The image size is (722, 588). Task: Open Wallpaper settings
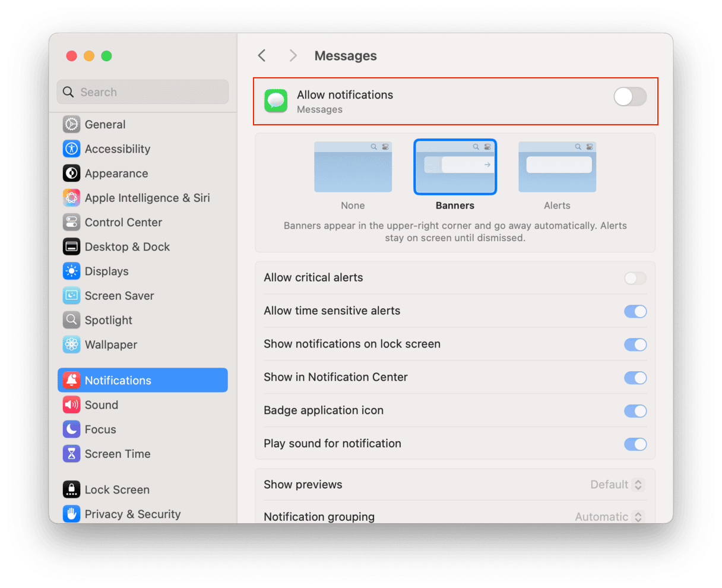pyautogui.click(x=142, y=344)
